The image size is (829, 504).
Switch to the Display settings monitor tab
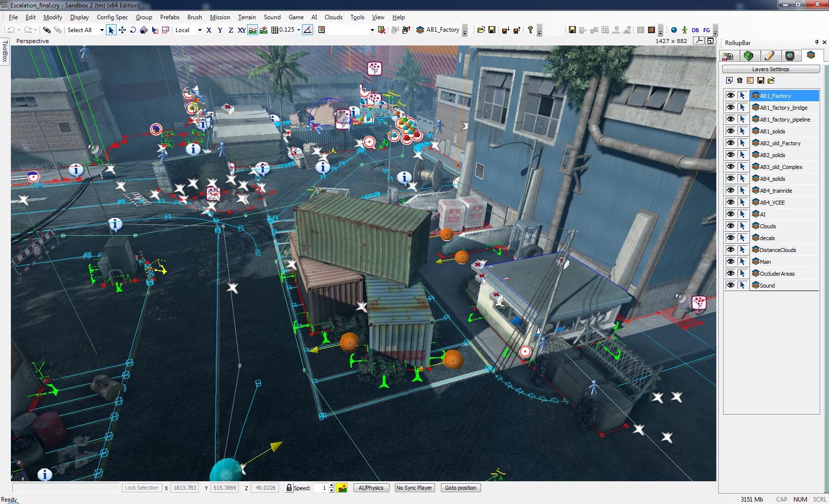(790, 56)
